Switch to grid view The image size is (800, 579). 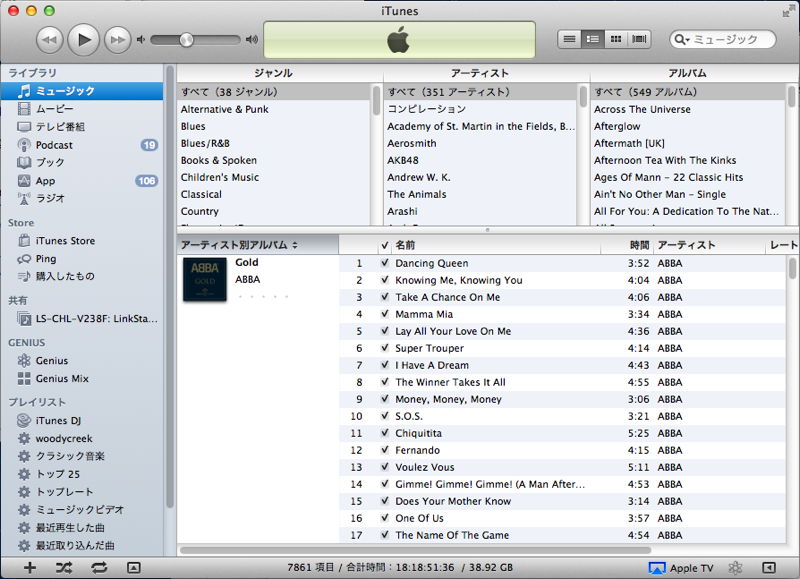(616, 39)
